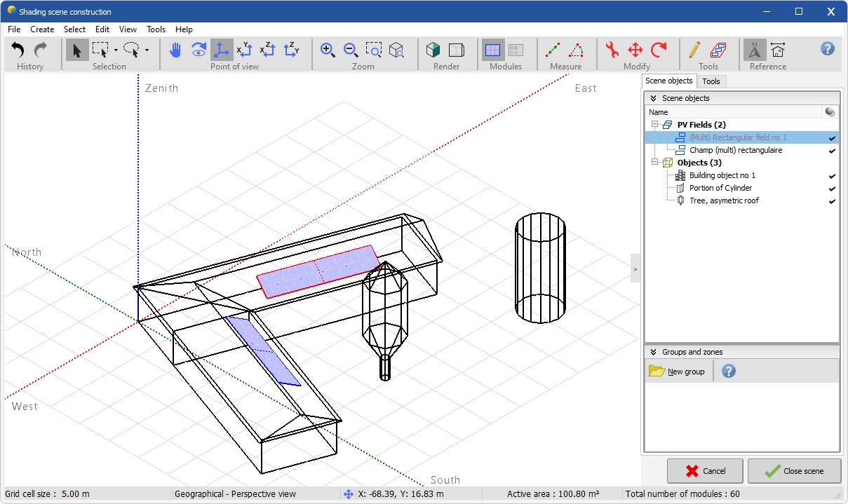Select Tree, asymetric roof object
The width and height of the screenshot is (848, 504).
(724, 200)
